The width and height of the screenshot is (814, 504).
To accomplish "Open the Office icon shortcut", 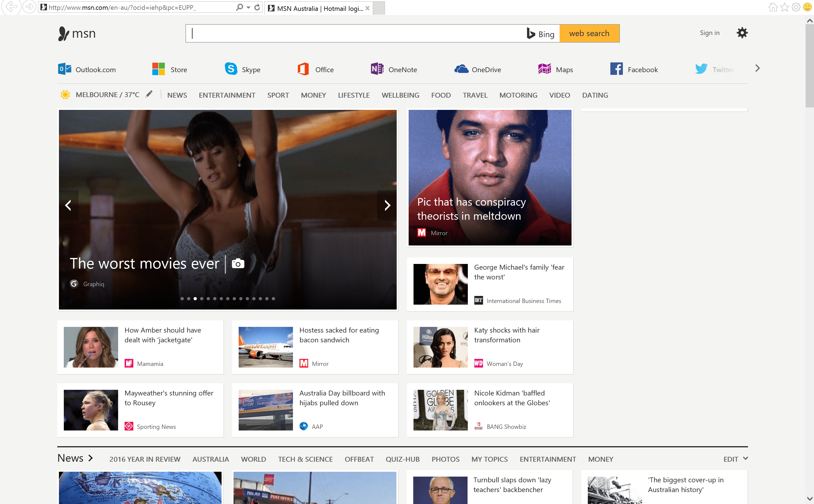I will click(303, 69).
